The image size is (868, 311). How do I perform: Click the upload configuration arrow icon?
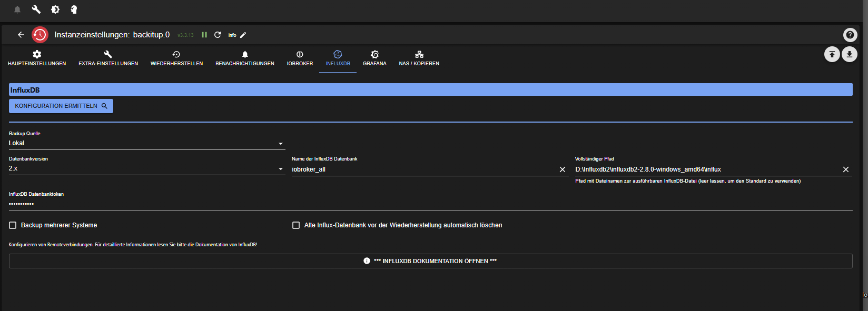[x=832, y=54]
